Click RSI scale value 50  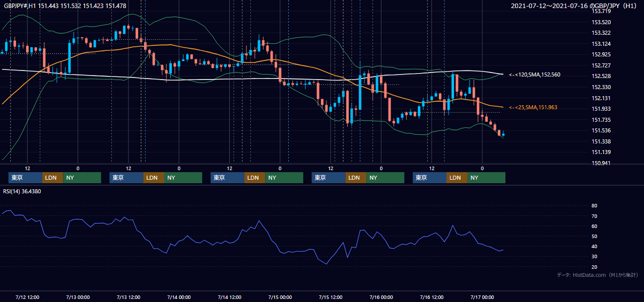point(594,236)
